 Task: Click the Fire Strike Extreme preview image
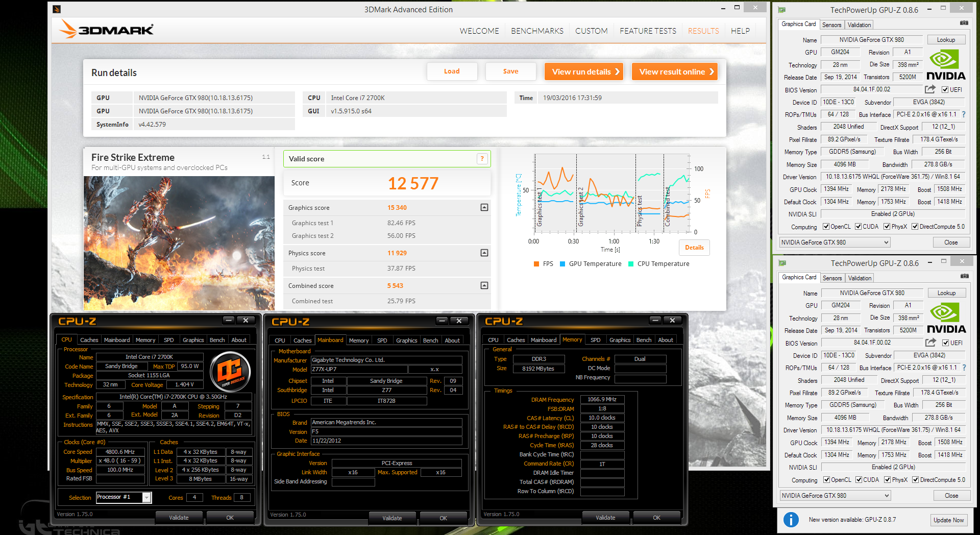(x=179, y=243)
